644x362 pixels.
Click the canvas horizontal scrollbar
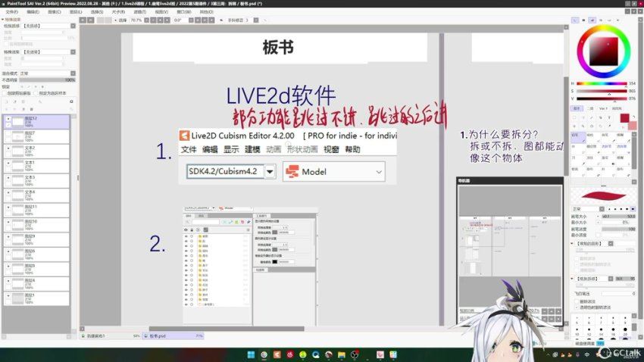[227, 329]
